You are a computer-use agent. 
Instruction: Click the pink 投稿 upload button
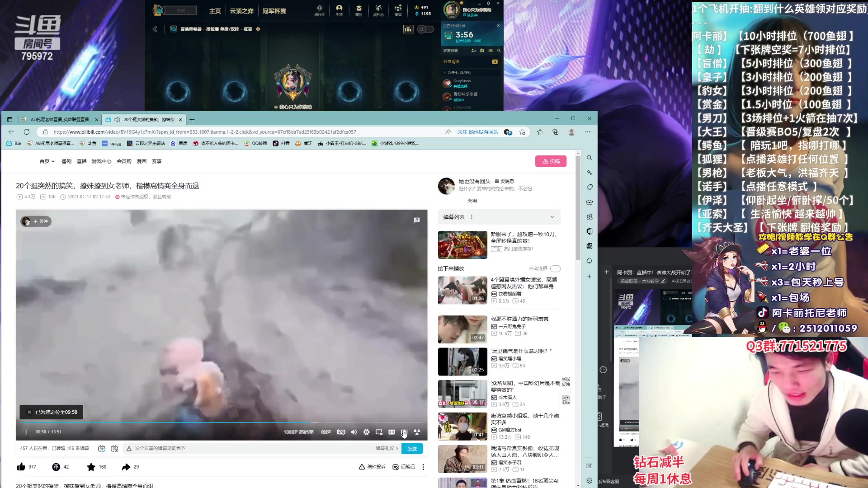coord(551,161)
